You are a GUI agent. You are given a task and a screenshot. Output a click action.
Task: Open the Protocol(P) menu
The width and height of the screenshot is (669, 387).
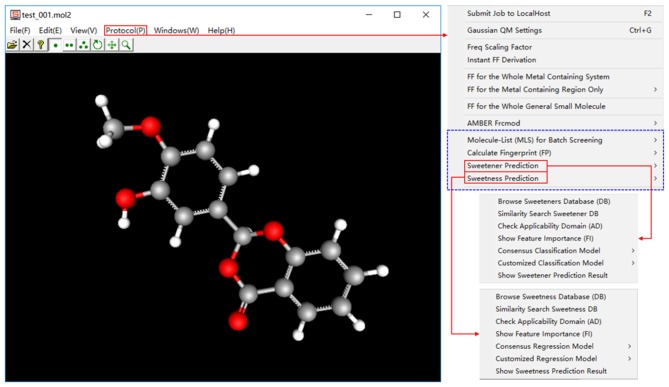pyautogui.click(x=125, y=30)
